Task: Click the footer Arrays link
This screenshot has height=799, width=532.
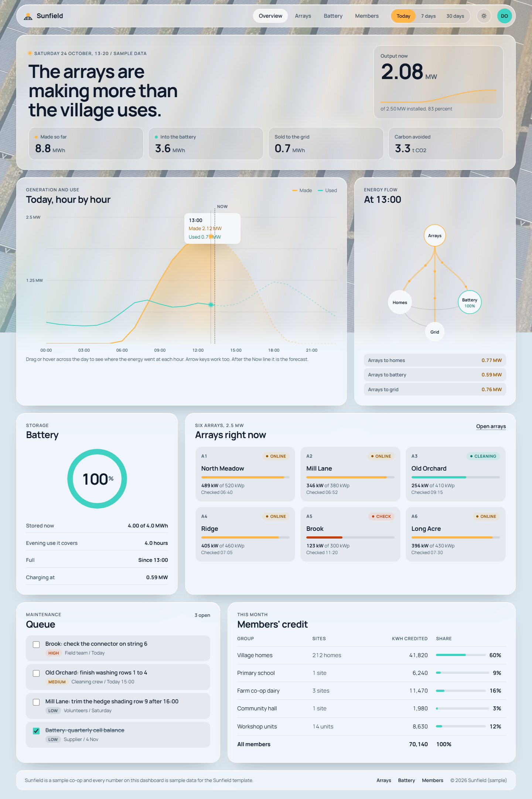Action: click(384, 780)
